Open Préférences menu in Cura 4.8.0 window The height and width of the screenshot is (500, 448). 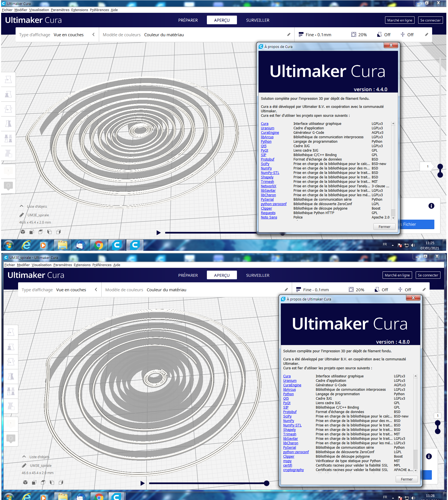102,265
